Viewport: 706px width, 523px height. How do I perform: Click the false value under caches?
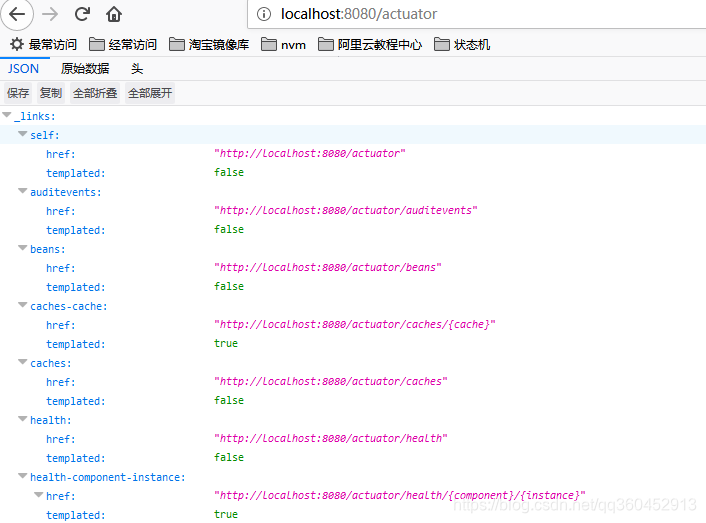tap(229, 400)
